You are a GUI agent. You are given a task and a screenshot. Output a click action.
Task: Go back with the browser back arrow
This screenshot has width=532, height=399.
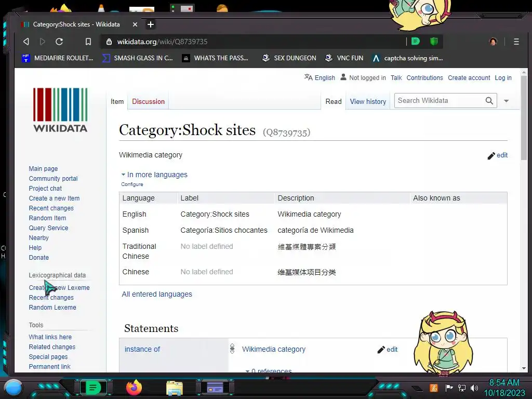pos(26,42)
